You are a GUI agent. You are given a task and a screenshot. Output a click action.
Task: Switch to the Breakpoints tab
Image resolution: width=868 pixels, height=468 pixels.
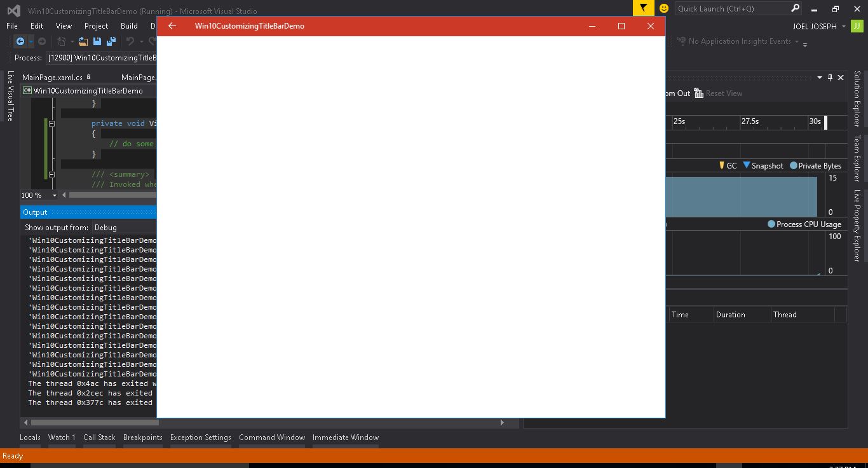[143, 437]
